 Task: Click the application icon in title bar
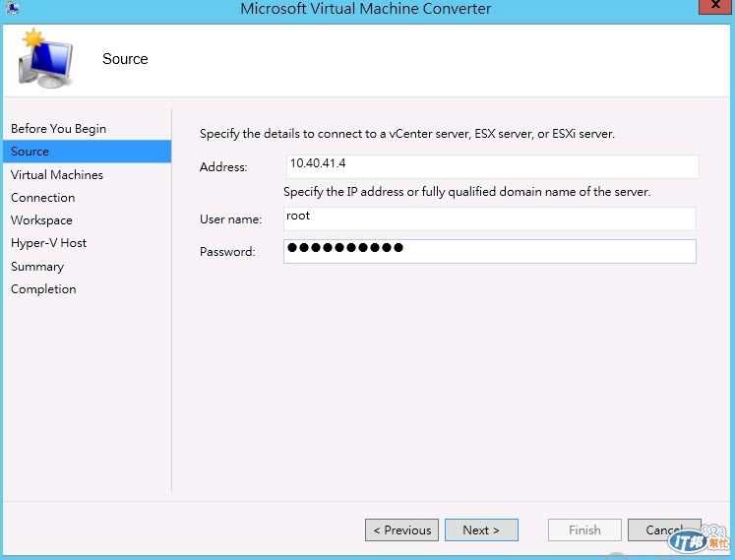pos(12,8)
